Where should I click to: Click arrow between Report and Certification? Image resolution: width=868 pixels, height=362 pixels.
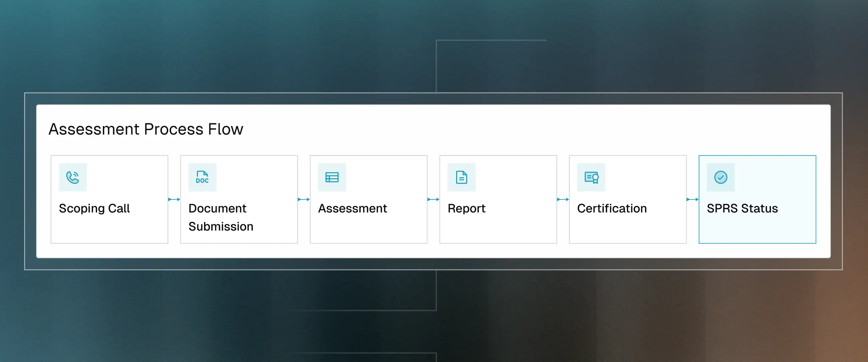[x=563, y=199]
